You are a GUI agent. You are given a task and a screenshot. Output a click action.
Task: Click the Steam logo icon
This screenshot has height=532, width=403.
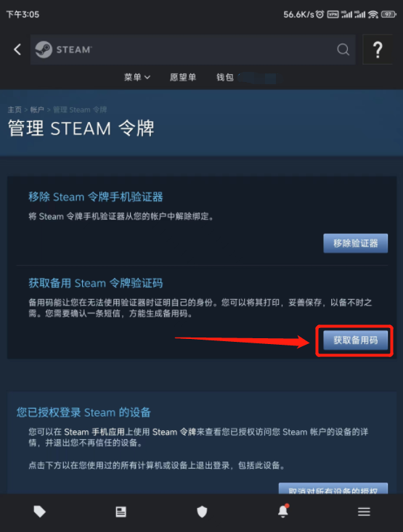tap(44, 49)
